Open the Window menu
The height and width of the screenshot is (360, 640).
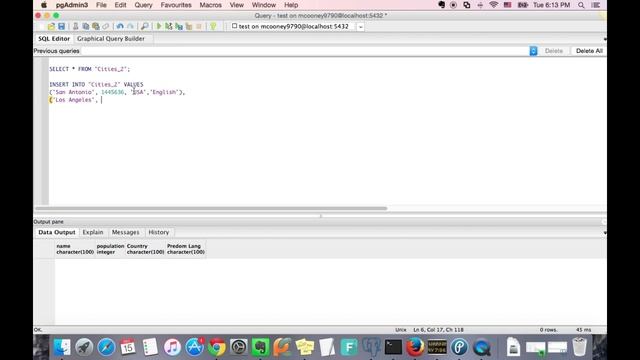[x=264, y=5]
